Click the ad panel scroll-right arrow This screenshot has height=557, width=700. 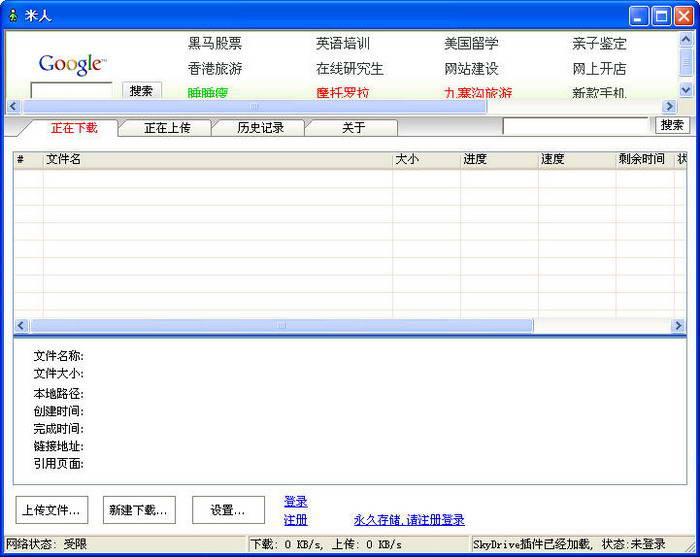669,106
